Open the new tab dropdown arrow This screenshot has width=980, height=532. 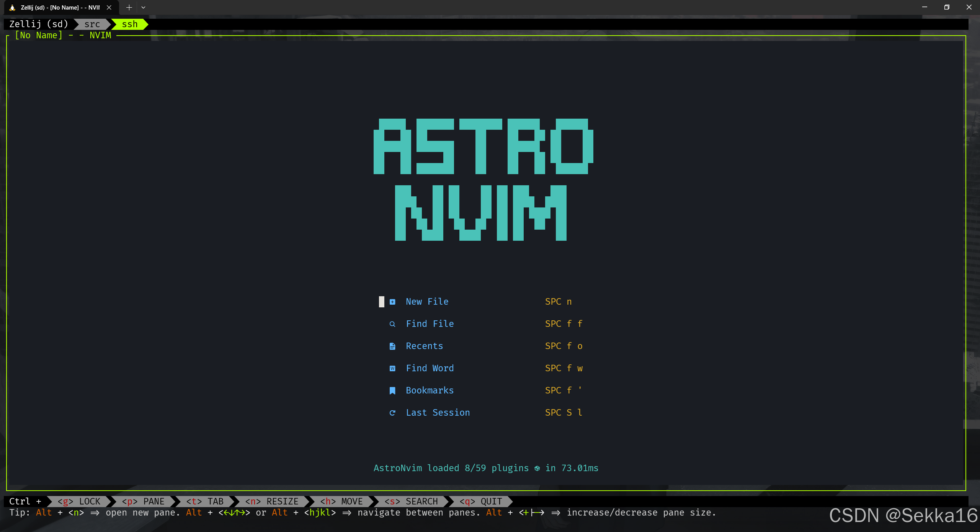click(143, 7)
